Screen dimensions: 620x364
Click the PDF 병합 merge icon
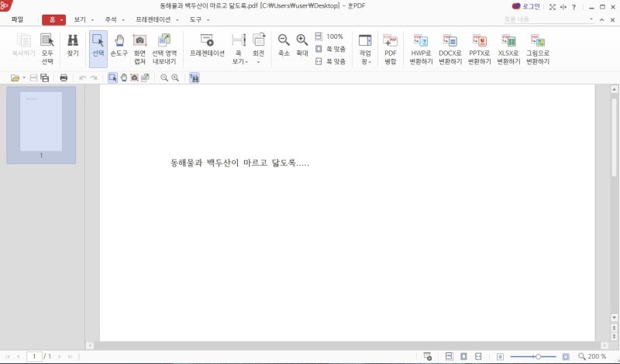[x=391, y=49]
